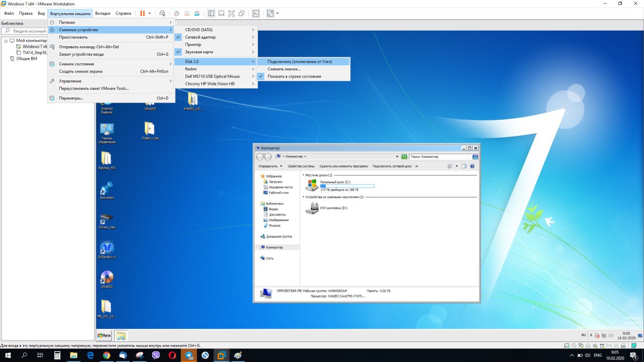The image size is (644, 362).
Task: Expand Chicony HP Wide Vision HD submenu
Action: pyautogui.click(x=216, y=84)
